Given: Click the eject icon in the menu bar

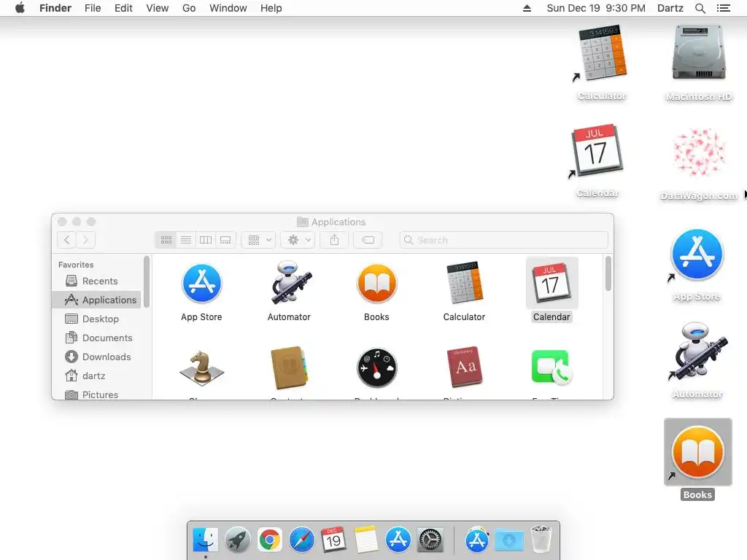Looking at the screenshot, I should pyautogui.click(x=527, y=8).
